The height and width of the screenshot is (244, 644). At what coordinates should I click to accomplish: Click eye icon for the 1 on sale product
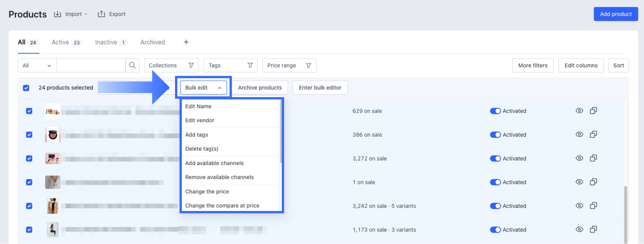[579, 182]
